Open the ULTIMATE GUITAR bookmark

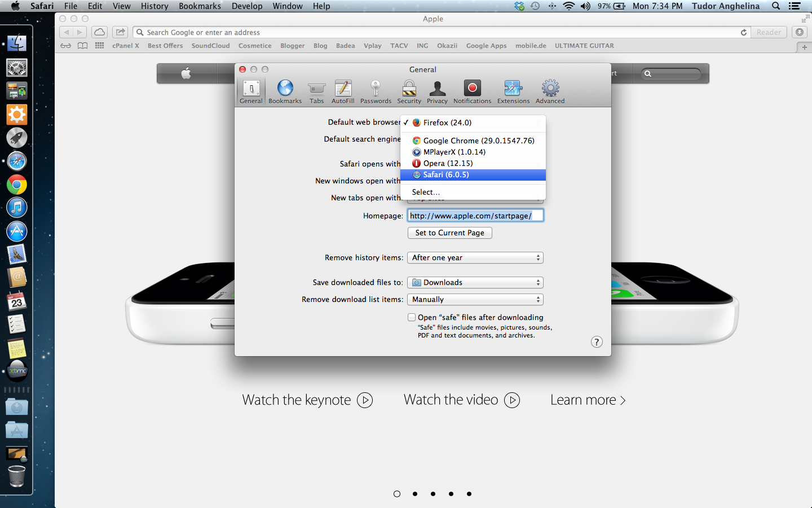[584, 46]
